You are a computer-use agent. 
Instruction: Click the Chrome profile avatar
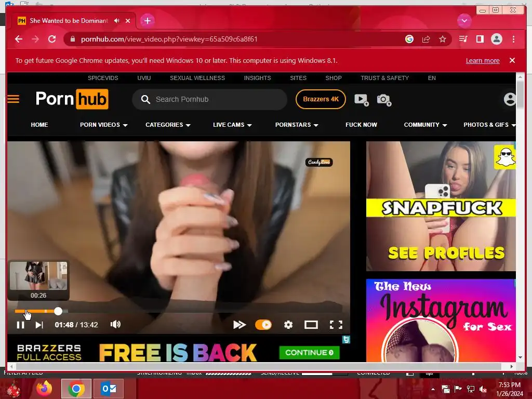496,39
